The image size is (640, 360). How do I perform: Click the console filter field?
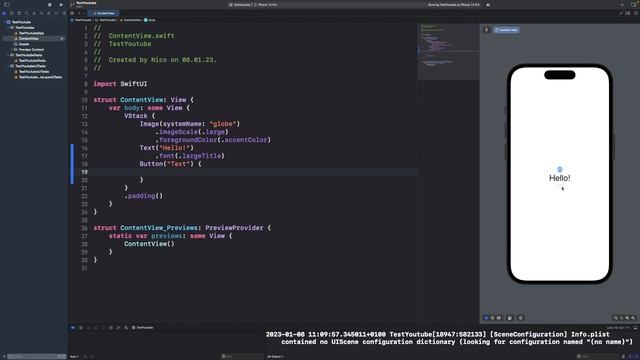pyautogui.click(x=597, y=356)
